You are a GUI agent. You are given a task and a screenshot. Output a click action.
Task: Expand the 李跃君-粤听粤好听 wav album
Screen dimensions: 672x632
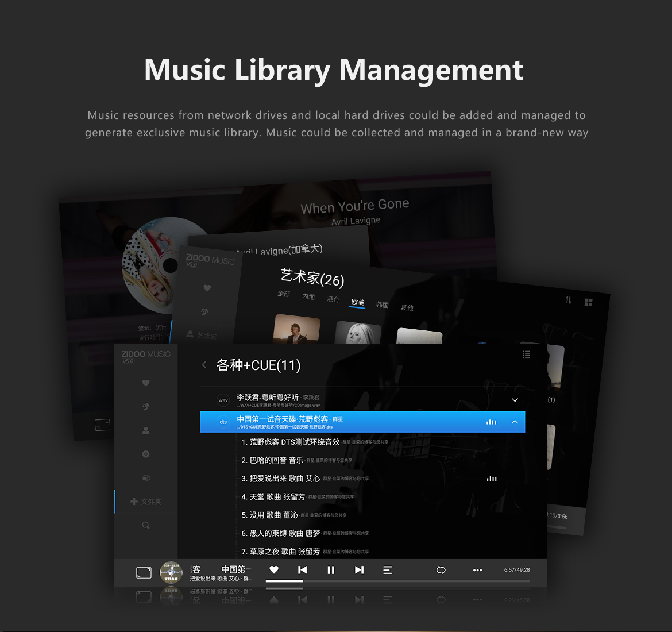tap(515, 400)
